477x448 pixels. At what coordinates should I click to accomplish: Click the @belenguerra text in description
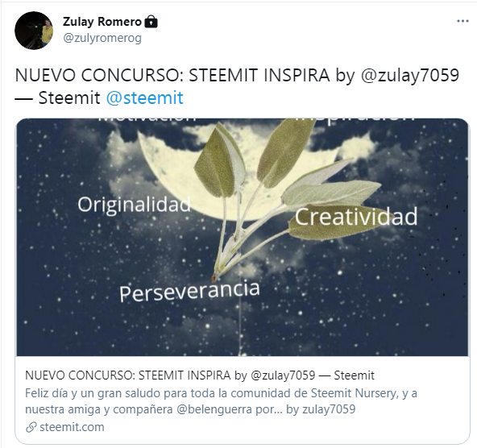(x=214, y=409)
